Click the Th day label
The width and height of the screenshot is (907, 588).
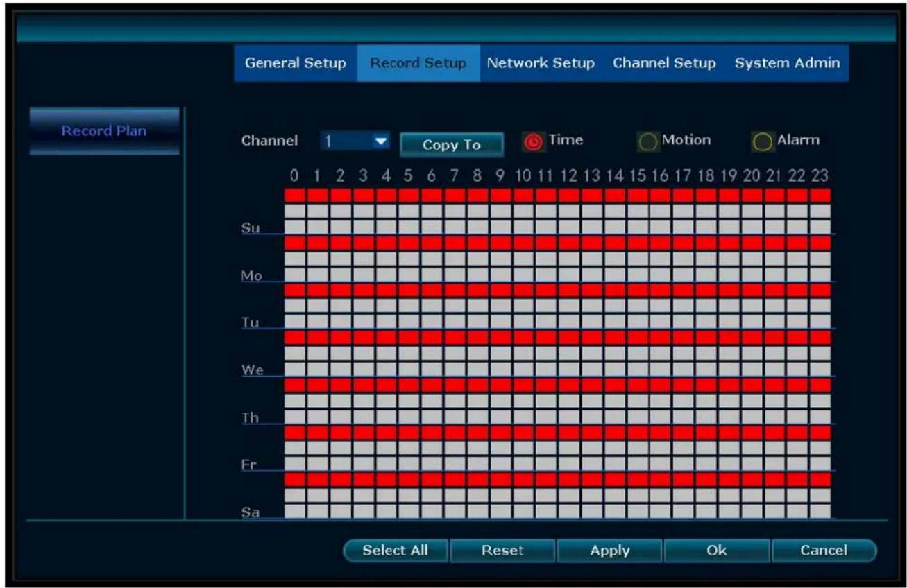point(250,417)
